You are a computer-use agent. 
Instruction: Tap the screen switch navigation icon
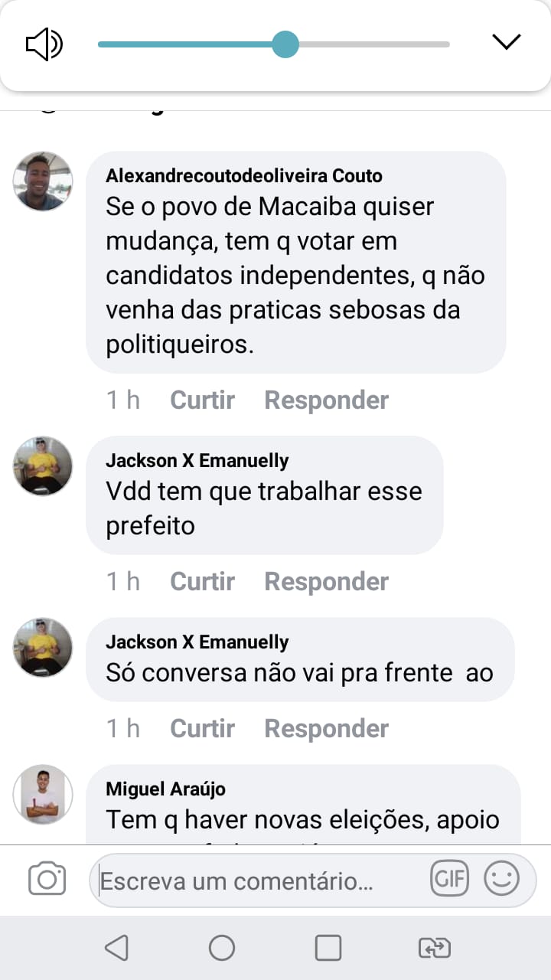tap(435, 948)
